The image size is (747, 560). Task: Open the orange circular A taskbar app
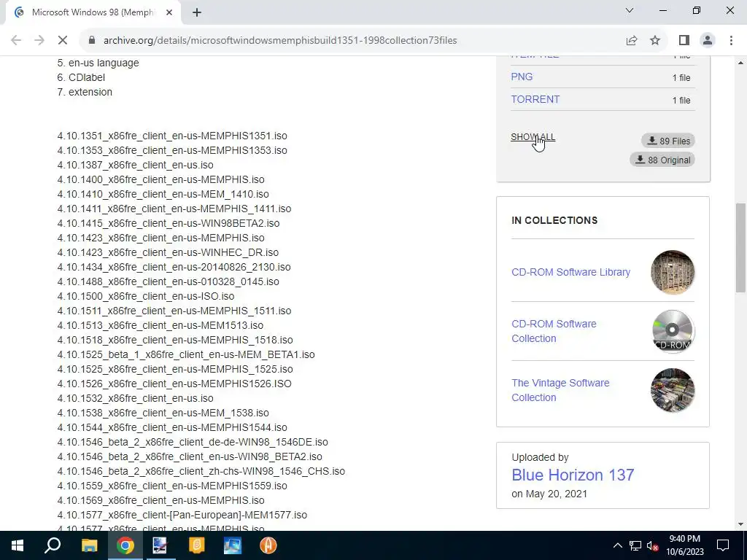(x=268, y=545)
